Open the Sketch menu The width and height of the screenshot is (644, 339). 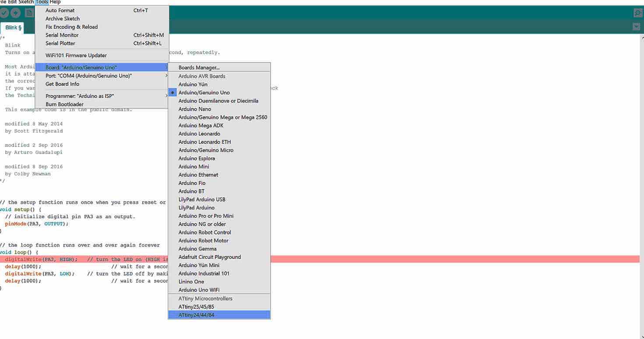click(x=26, y=2)
